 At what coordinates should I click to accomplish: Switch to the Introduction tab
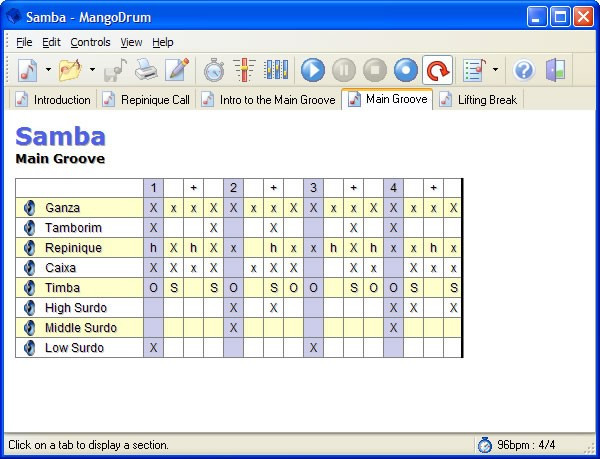[53, 100]
